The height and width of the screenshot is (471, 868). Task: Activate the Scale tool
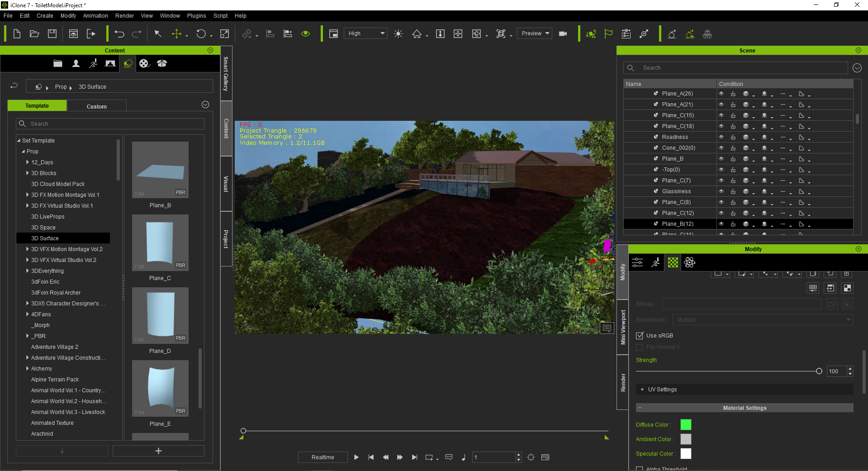coord(224,34)
